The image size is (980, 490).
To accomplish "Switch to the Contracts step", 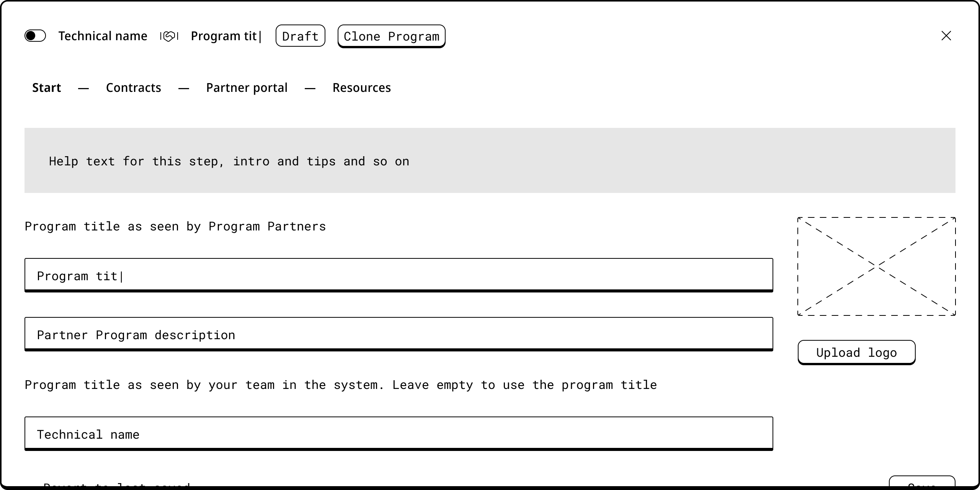I will tap(133, 88).
